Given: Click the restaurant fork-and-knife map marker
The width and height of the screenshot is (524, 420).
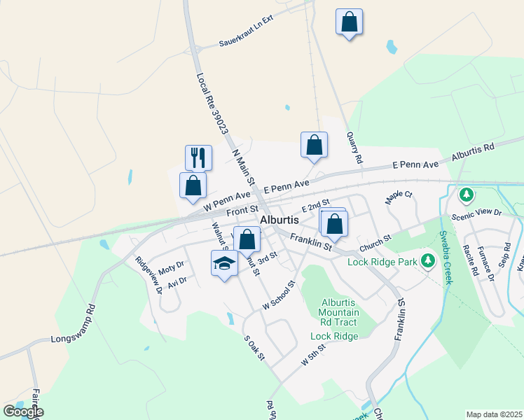Looking at the screenshot, I should click(x=198, y=158).
